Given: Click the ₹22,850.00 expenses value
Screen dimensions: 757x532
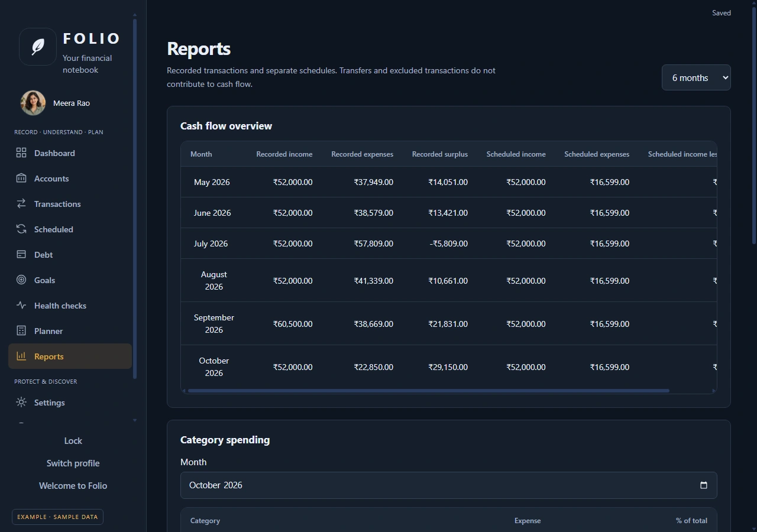Looking at the screenshot, I should coord(374,367).
